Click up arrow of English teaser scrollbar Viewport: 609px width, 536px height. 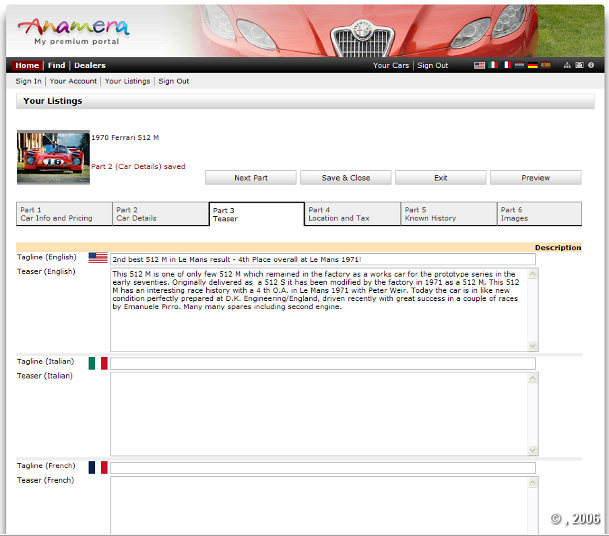click(533, 274)
